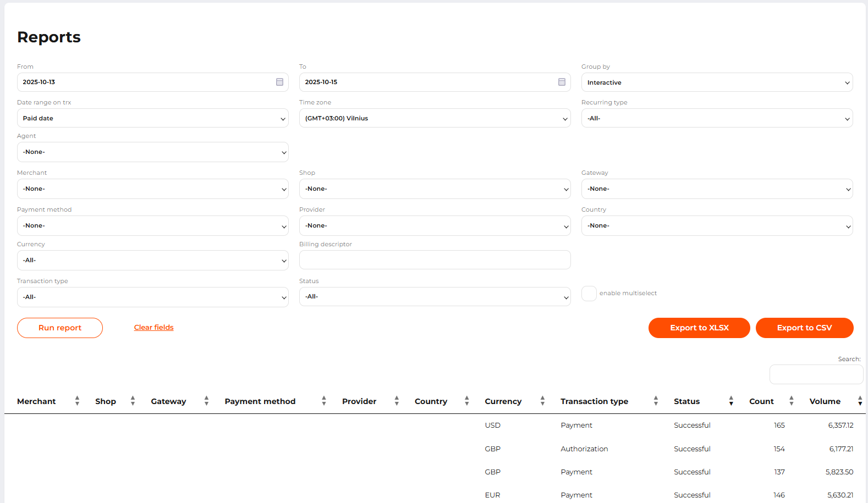Sort table by Currency column arrows
Viewport: 868px width, 503px height.
(542, 401)
